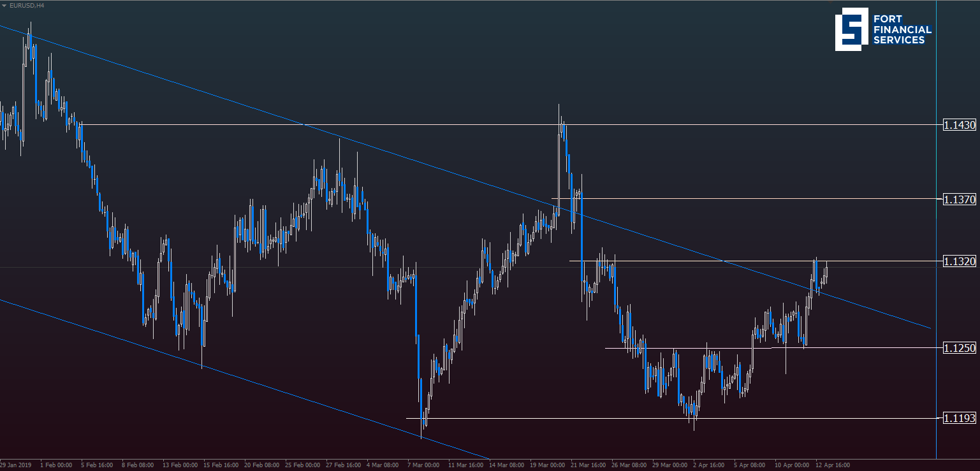Click the 12 Apr 16:00 time label
The width and height of the screenshot is (980, 471).
(x=832, y=465)
